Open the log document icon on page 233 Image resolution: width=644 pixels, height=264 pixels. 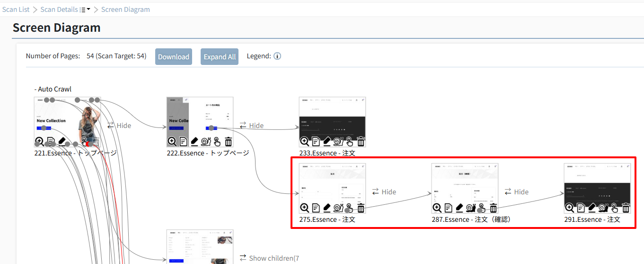tap(316, 141)
